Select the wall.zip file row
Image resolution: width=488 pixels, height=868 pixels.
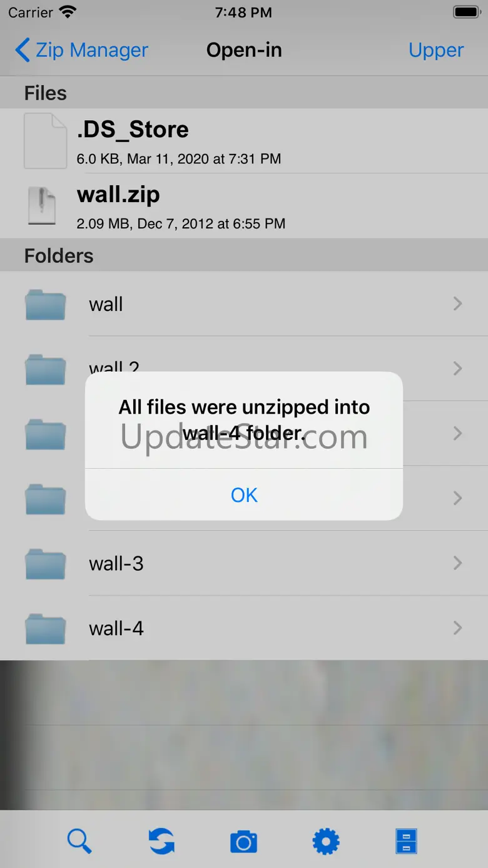click(x=244, y=206)
